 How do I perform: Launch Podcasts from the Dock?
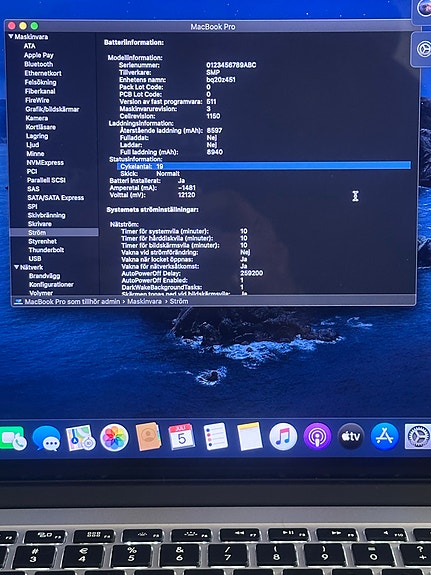pos(317,436)
